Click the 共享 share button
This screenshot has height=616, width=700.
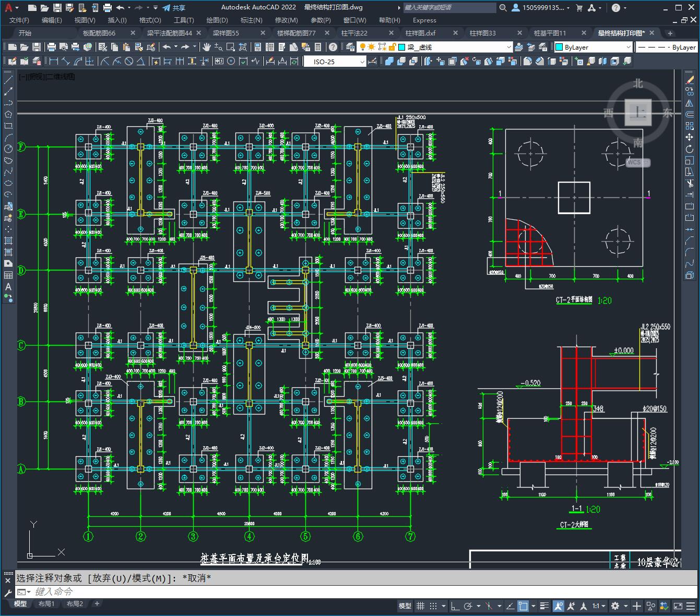tap(174, 7)
